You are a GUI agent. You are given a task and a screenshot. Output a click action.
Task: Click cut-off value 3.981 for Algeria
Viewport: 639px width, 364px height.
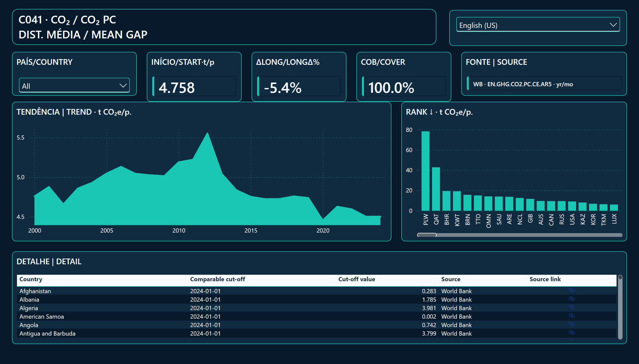click(429, 308)
